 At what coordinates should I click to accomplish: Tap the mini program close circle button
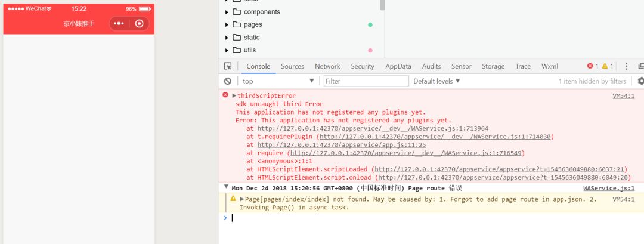pyautogui.click(x=139, y=23)
